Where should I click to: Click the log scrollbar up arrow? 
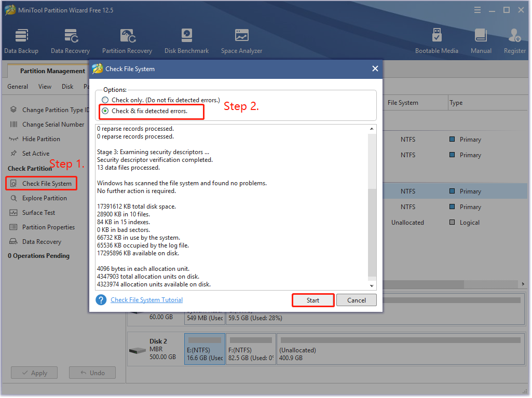372,129
